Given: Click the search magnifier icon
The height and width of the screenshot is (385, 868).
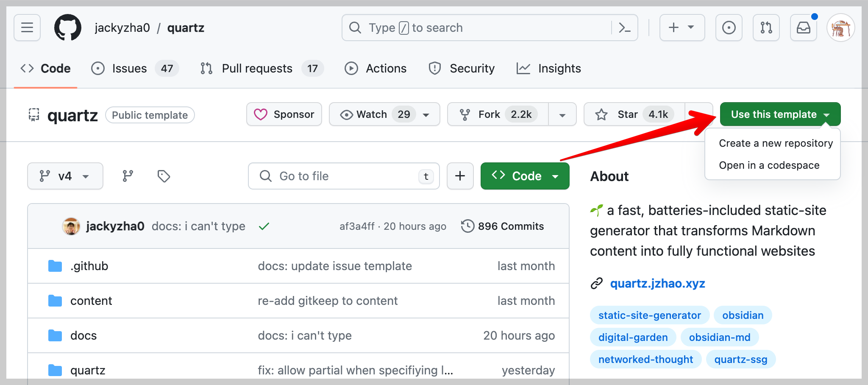Looking at the screenshot, I should (x=355, y=28).
